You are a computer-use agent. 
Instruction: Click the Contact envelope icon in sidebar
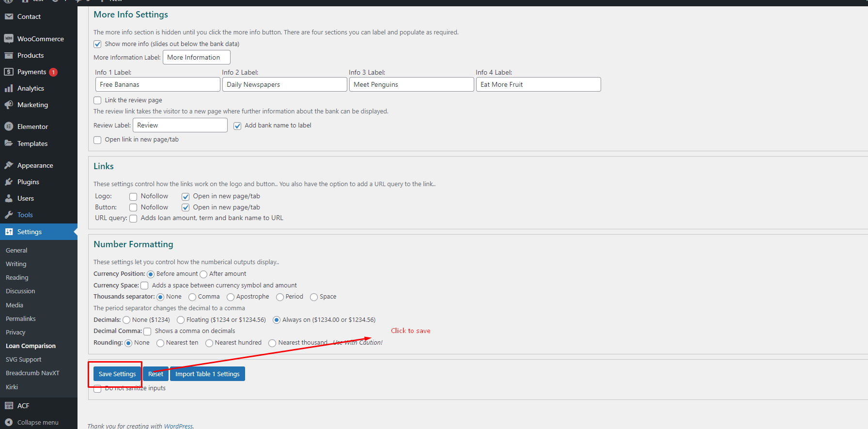(x=9, y=16)
